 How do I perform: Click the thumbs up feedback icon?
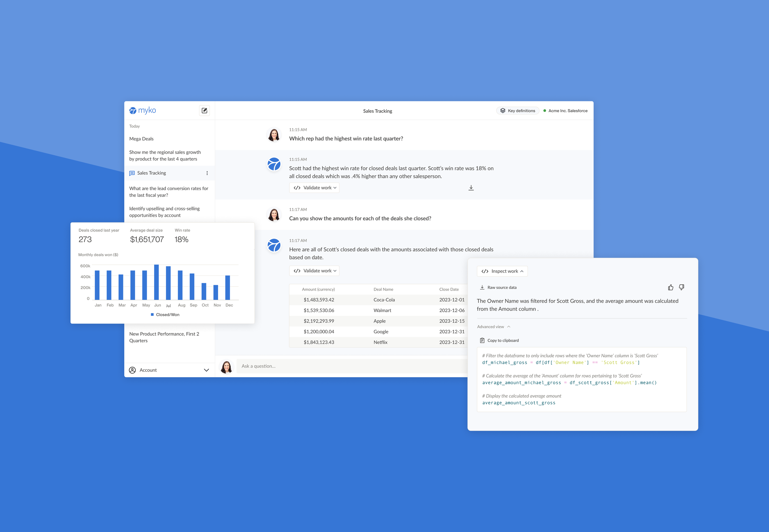pyautogui.click(x=670, y=287)
